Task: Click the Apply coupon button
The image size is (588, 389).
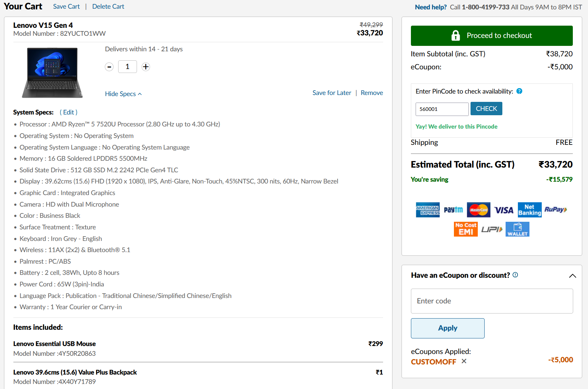Action: (x=447, y=328)
